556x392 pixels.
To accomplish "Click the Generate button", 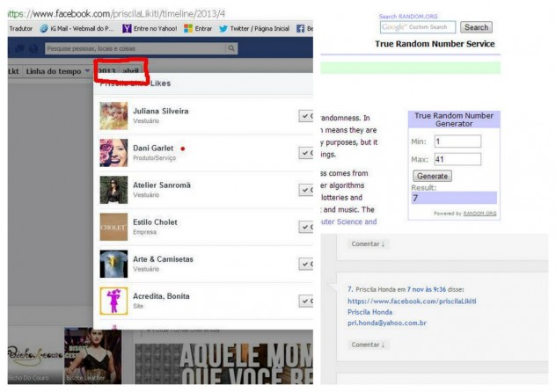I will pyautogui.click(x=432, y=176).
